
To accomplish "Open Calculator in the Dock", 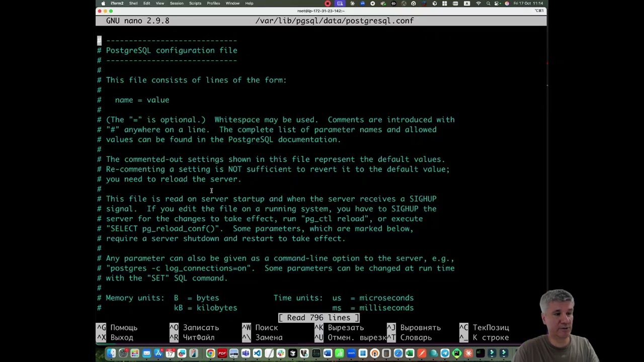I will point(386,353).
